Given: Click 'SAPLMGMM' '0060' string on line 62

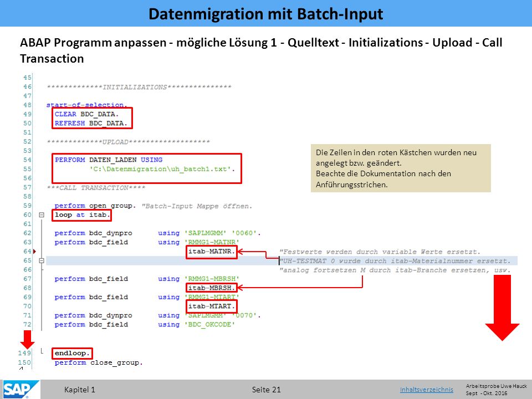Looking at the screenshot, I should (223, 233).
